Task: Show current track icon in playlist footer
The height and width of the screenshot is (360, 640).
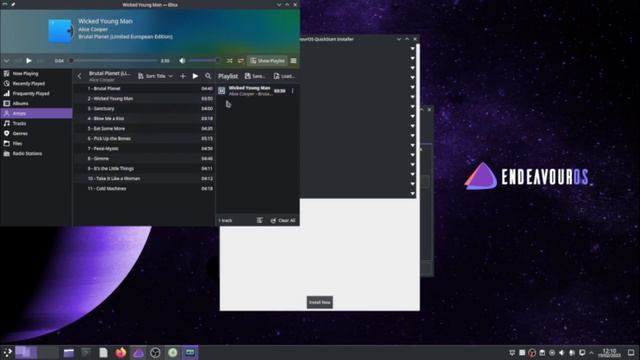Action: point(260,220)
